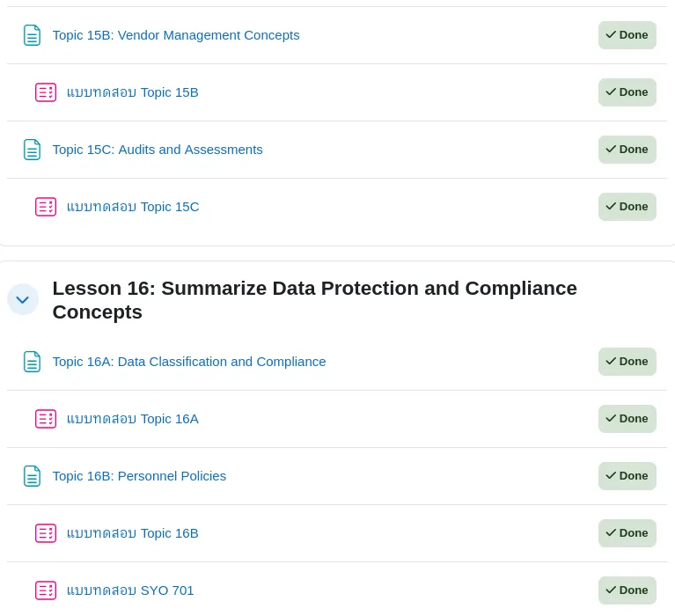Toggle the Done mark on แบบทดสอบ Topic 15B
Screen dimensions: 675x616
pyautogui.click(x=627, y=92)
